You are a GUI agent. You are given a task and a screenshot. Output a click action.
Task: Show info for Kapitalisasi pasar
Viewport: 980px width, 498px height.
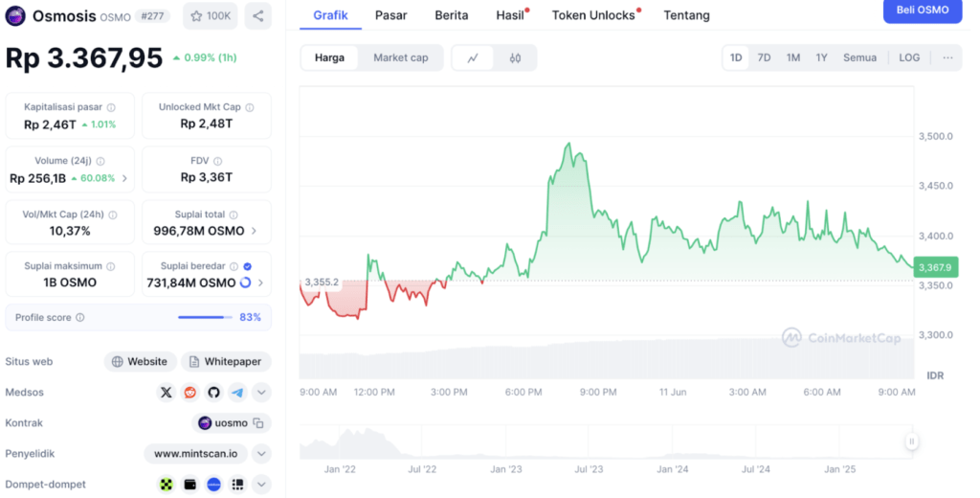[111, 107]
